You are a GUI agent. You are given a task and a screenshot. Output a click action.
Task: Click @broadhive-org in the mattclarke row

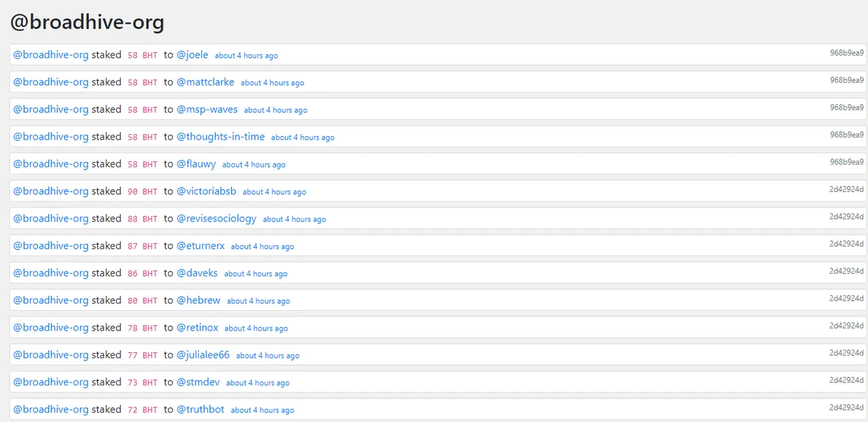[51, 82]
